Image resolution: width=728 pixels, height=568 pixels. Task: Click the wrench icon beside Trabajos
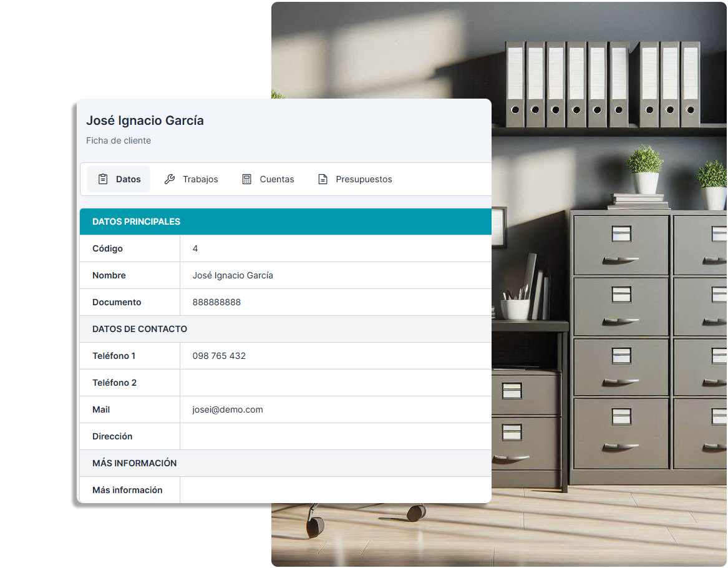click(170, 179)
